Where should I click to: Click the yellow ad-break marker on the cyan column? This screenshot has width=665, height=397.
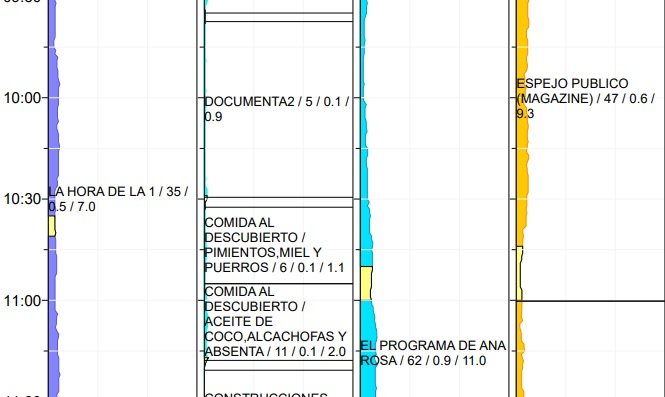[x=366, y=283]
